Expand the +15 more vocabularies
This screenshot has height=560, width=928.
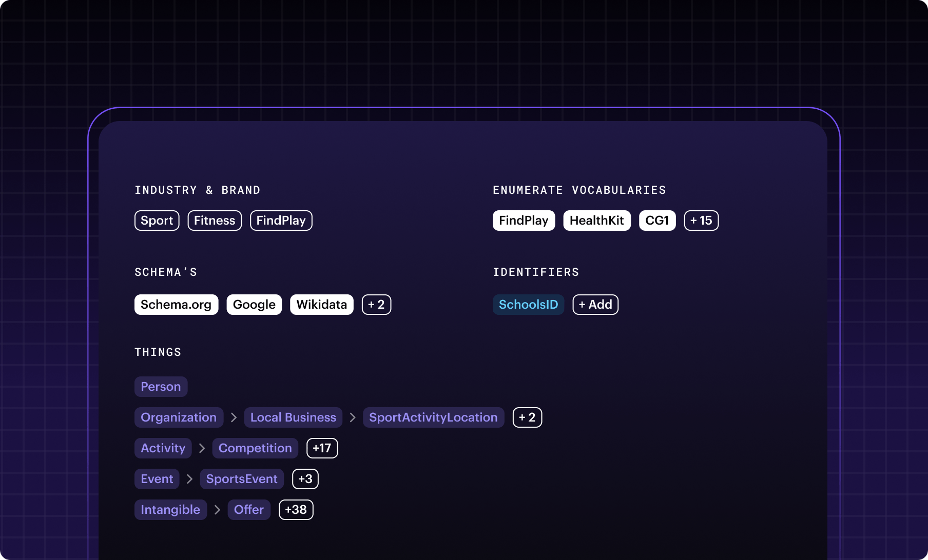point(701,221)
